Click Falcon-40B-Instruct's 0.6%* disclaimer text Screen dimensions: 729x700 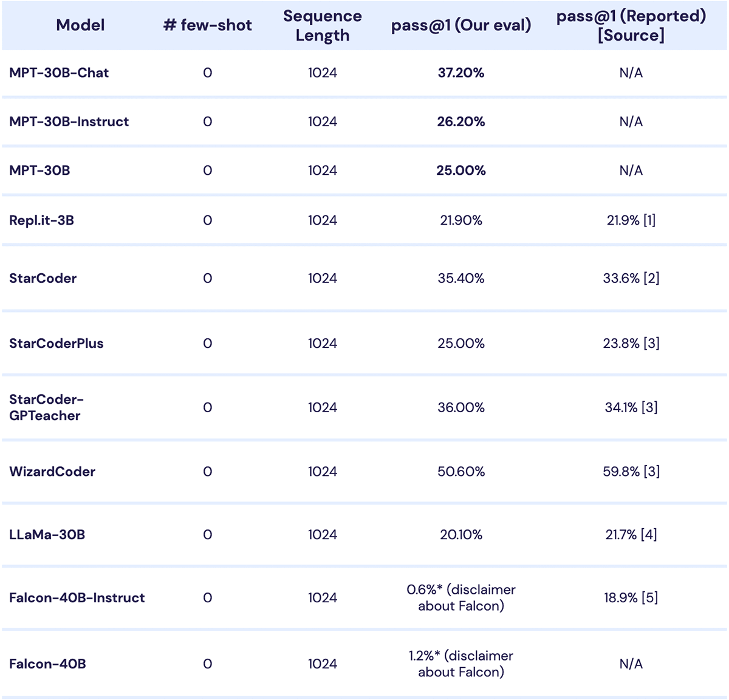pos(461,597)
